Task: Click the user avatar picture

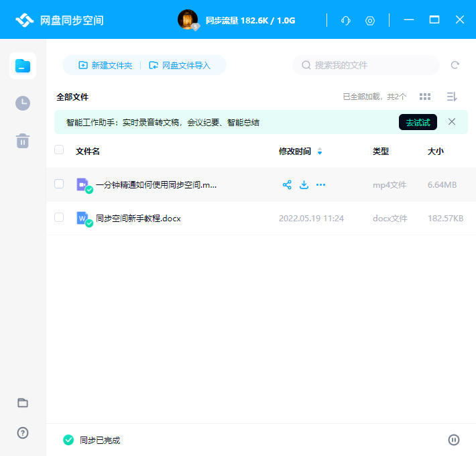Action: coord(188,19)
